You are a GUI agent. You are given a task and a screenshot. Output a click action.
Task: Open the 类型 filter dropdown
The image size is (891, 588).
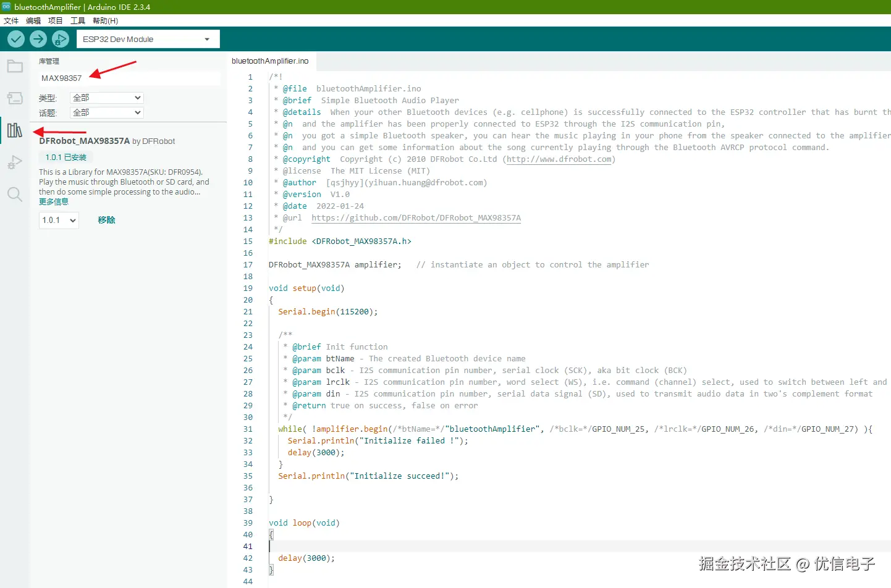tap(107, 98)
